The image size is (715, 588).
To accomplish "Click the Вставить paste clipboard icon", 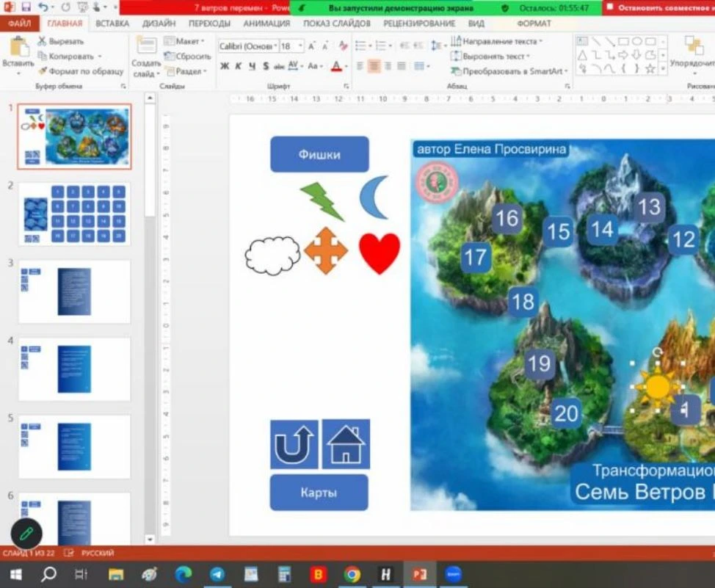I will [x=18, y=48].
